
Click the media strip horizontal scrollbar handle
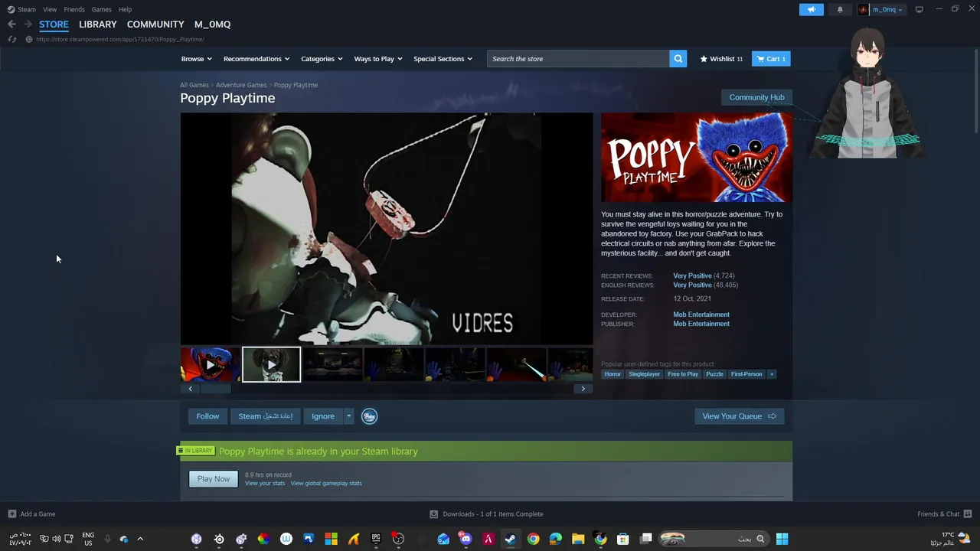(215, 389)
